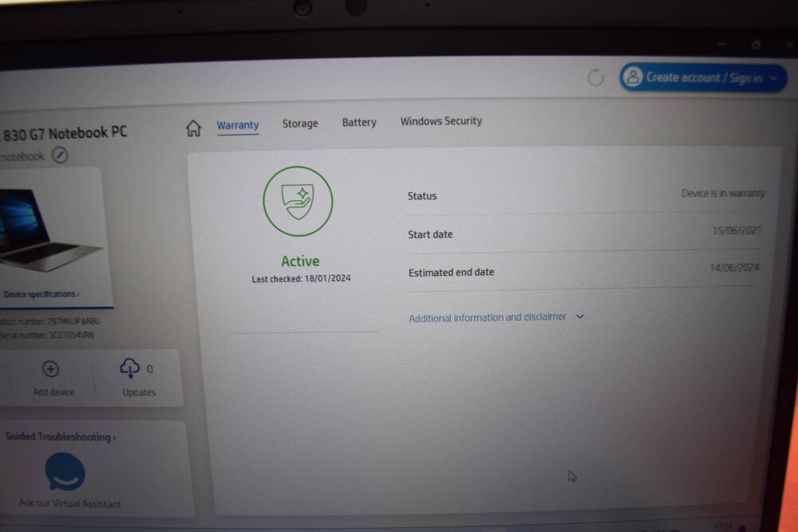
Task: Go to the home page via the house icon
Action: (193, 128)
